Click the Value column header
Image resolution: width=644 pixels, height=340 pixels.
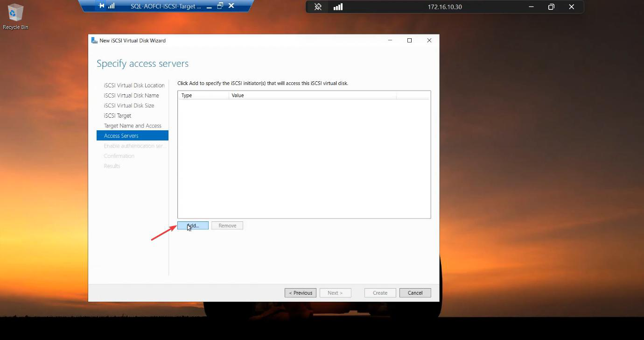coord(313,95)
